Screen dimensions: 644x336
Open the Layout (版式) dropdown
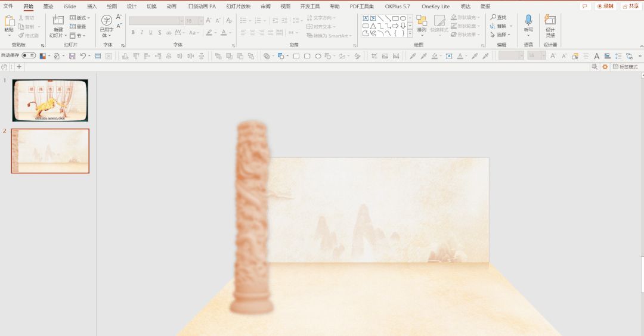(80, 18)
